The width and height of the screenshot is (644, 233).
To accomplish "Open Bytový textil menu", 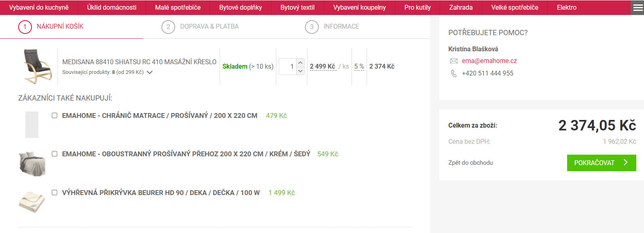I will pos(297,8).
